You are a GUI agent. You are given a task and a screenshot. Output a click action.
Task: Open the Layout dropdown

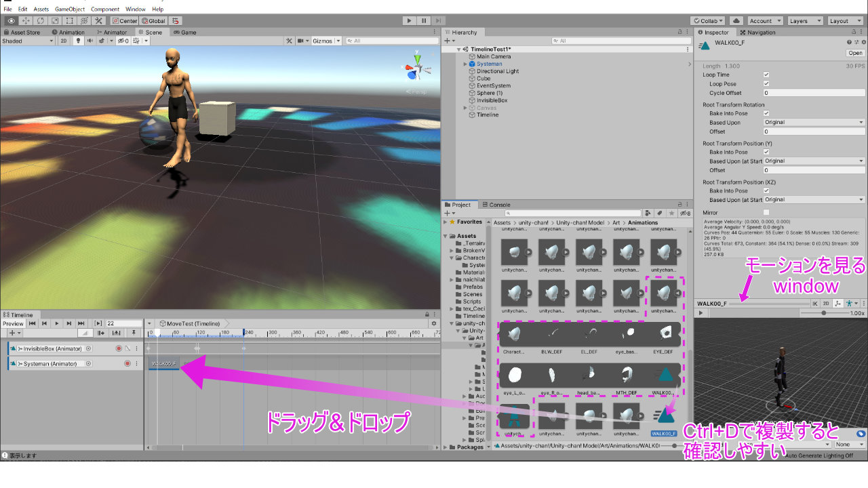pos(844,21)
